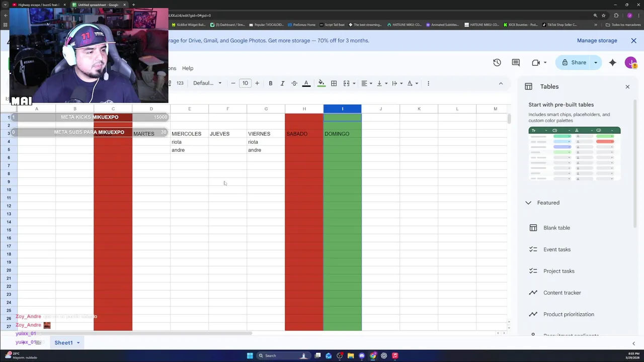Toggle strikethrough formatting
644x362 pixels.
294,83
